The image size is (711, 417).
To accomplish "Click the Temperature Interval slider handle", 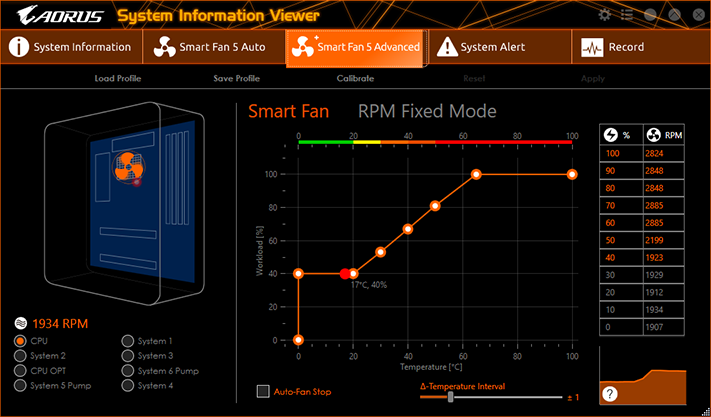I will 450,397.
